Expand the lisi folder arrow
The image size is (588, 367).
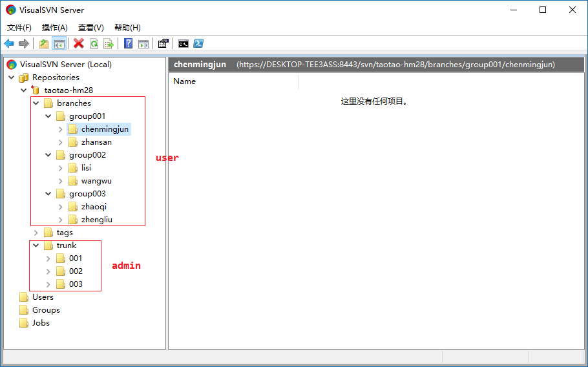pos(61,169)
